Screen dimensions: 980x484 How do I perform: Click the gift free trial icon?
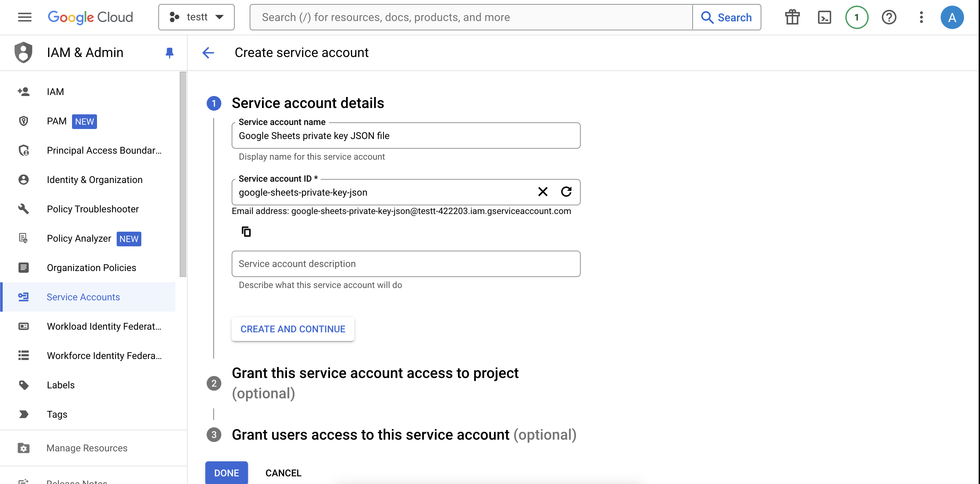(x=792, y=17)
